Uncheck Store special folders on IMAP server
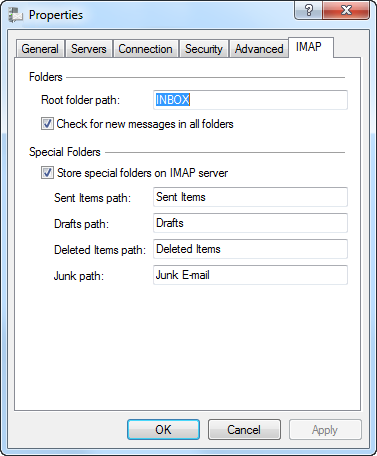 pos(135,173)
